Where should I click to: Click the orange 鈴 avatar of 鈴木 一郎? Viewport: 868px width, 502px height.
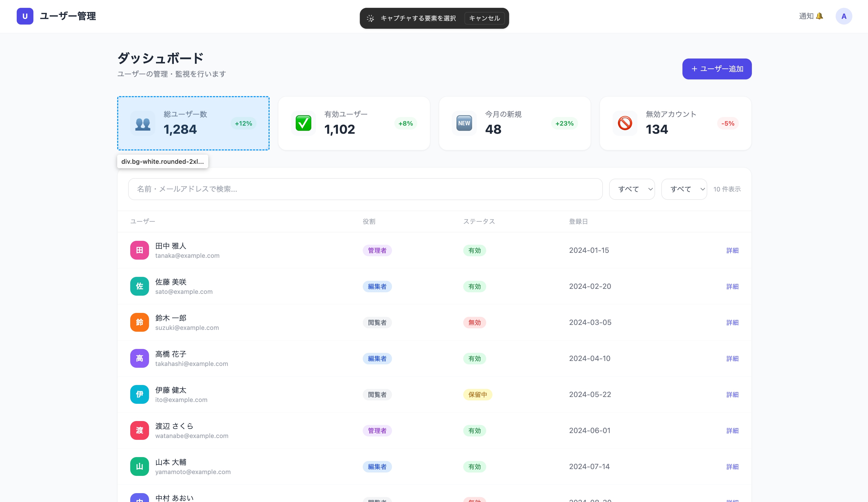[140, 322]
